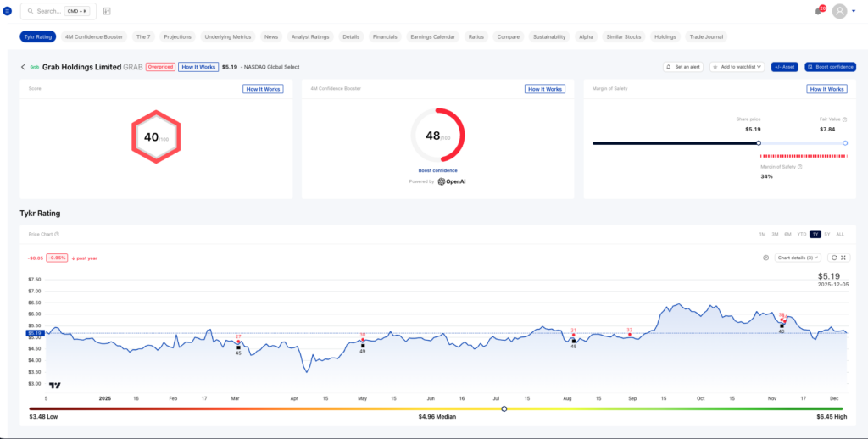This screenshot has width=868, height=439.
Task: Open the blue hamburger menu icon
Action: pyautogui.click(x=7, y=11)
